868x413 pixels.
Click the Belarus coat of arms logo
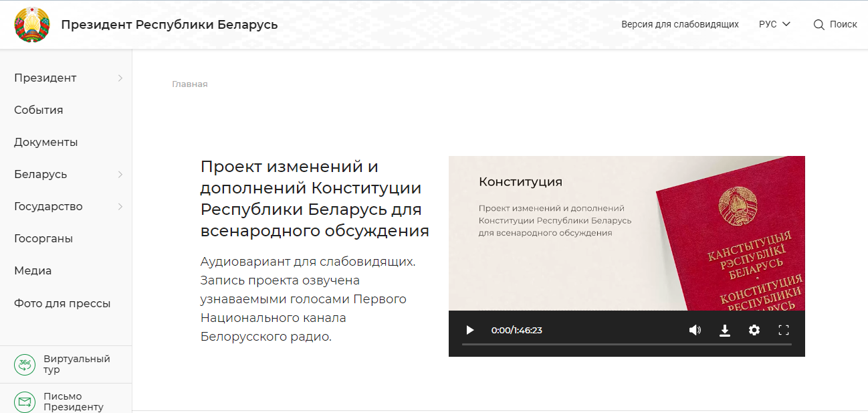[x=32, y=25]
